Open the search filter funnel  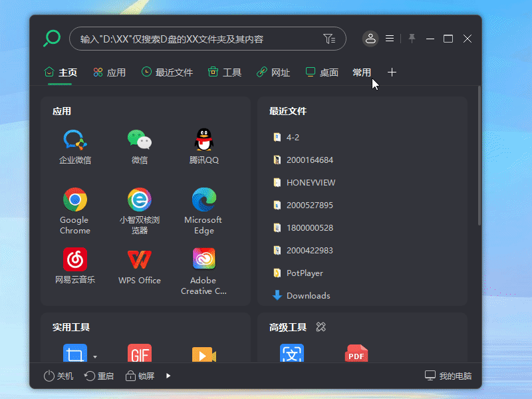(329, 39)
